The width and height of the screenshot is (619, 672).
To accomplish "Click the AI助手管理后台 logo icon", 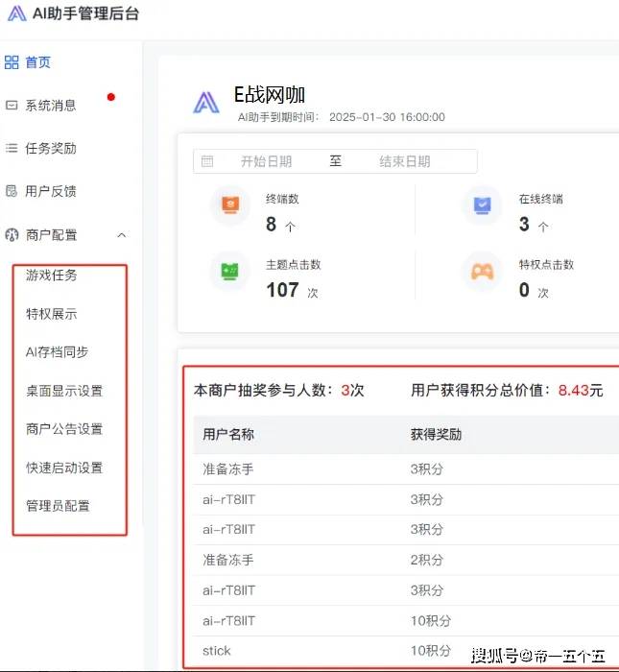I will [x=16, y=13].
